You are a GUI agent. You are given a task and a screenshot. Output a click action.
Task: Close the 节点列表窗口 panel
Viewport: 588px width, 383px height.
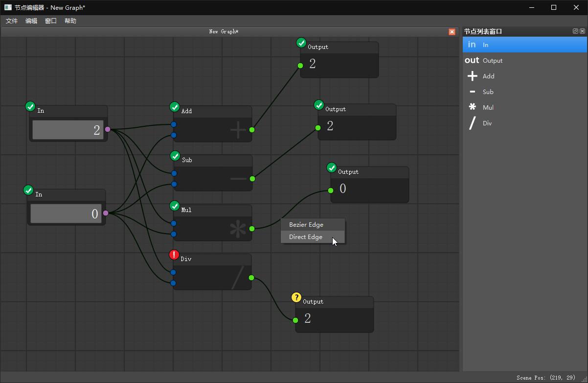coord(582,31)
